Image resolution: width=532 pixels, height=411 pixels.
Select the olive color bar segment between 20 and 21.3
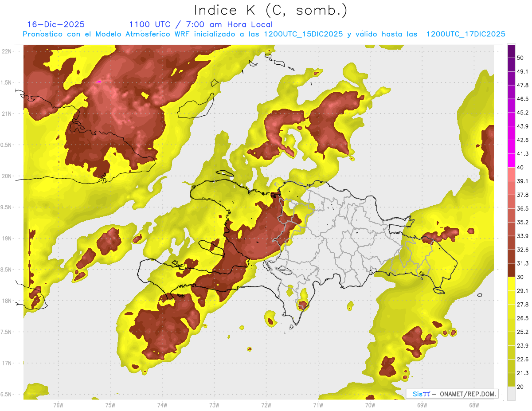point(511,380)
